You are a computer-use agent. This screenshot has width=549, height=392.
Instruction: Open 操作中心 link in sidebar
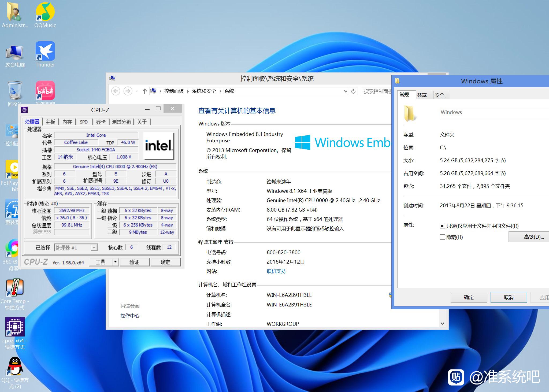point(130,316)
